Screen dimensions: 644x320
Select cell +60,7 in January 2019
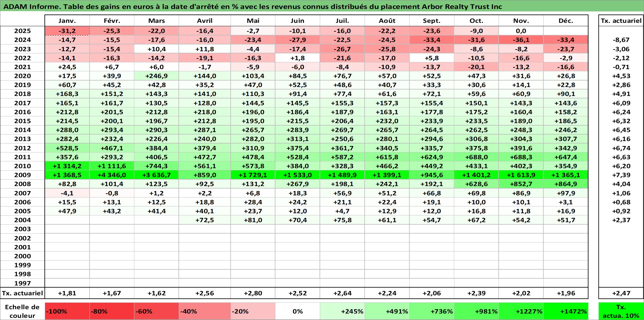point(67,85)
